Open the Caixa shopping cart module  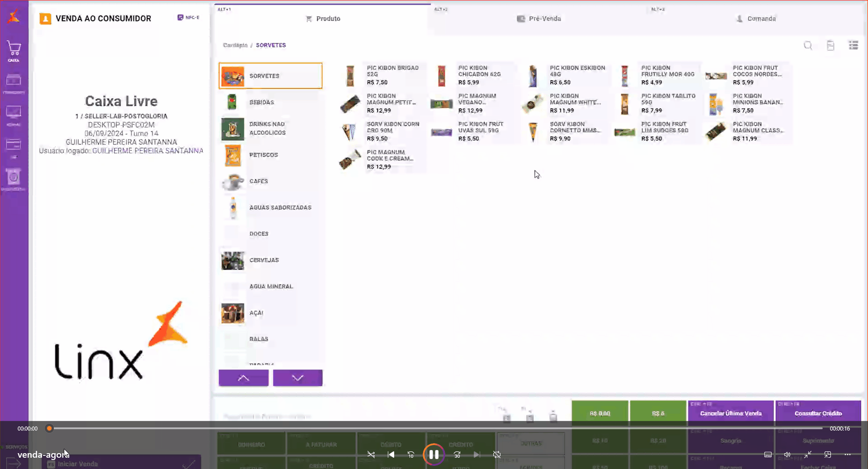14,51
